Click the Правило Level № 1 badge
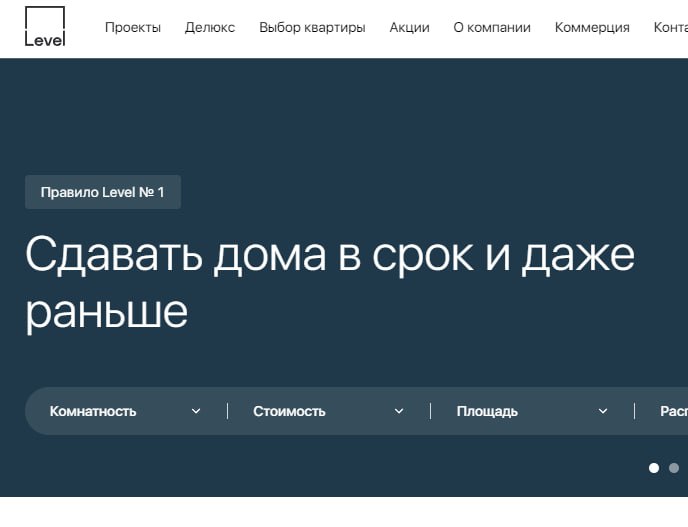 click(x=103, y=192)
